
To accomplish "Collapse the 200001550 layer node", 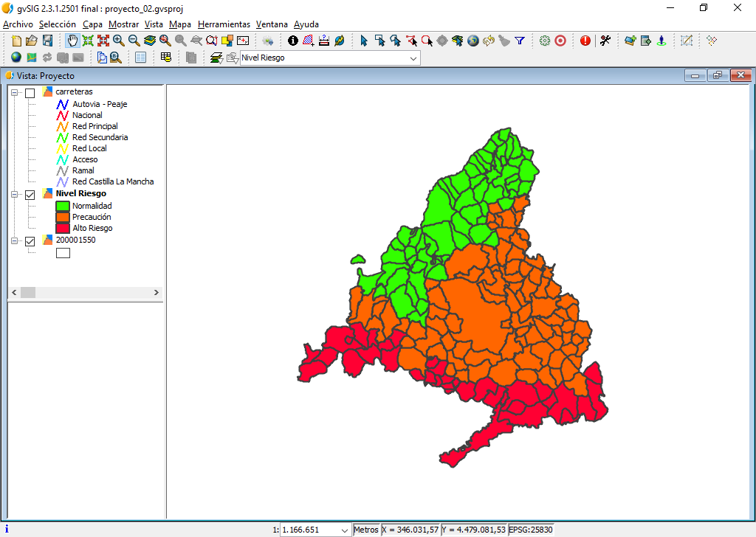I will tap(15, 240).
